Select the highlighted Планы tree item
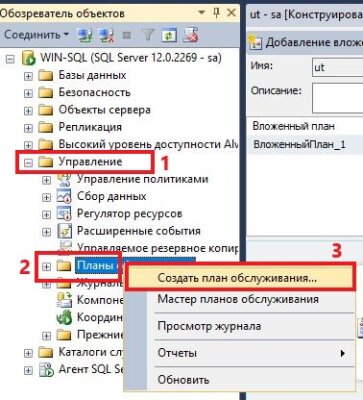This screenshot has width=363, height=400. 97,266
